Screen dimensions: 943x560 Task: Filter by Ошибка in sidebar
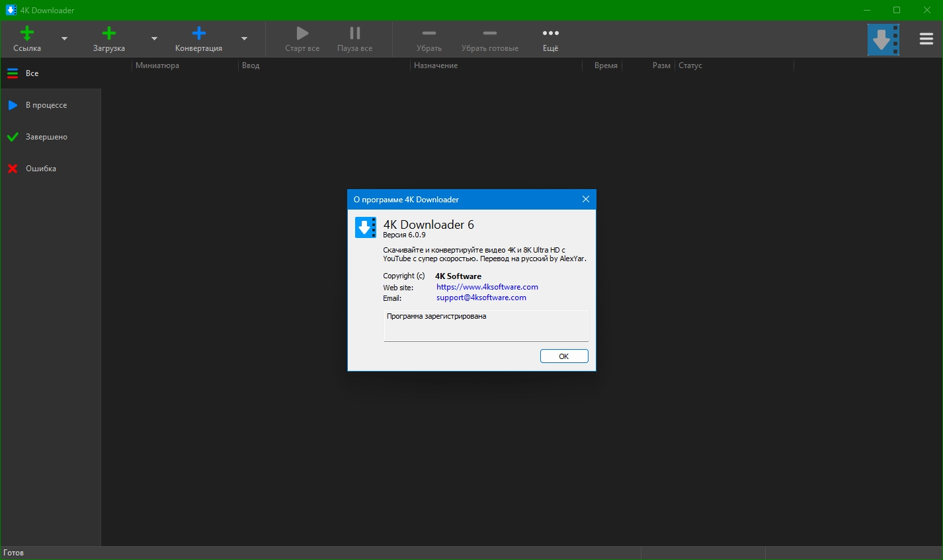coord(40,169)
